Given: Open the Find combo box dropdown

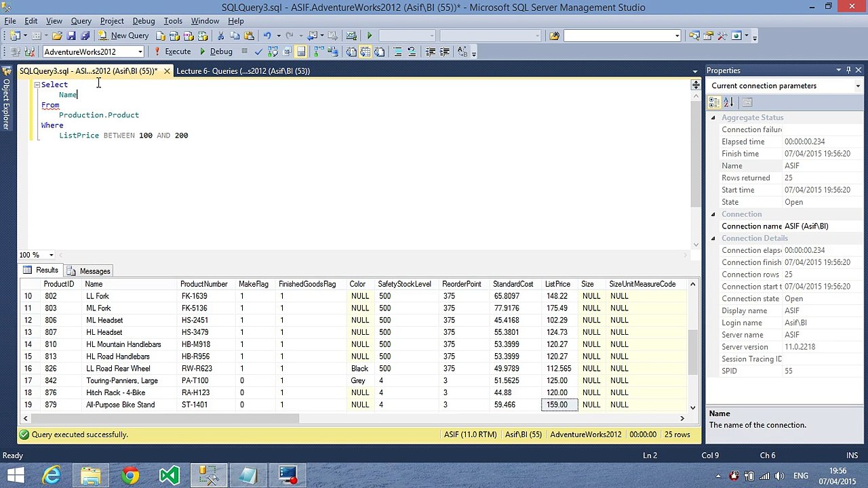Looking at the screenshot, I should pyautogui.click(x=677, y=35).
